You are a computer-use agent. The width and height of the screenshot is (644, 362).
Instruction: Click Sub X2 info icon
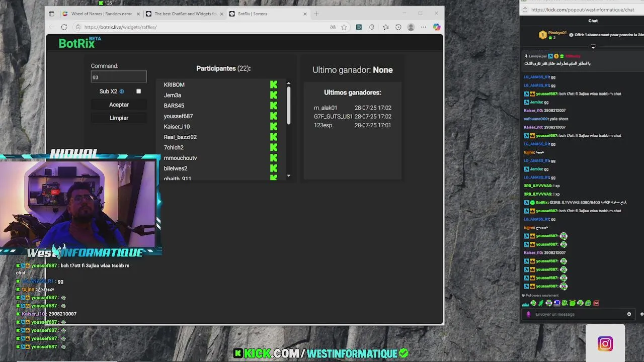click(x=122, y=92)
